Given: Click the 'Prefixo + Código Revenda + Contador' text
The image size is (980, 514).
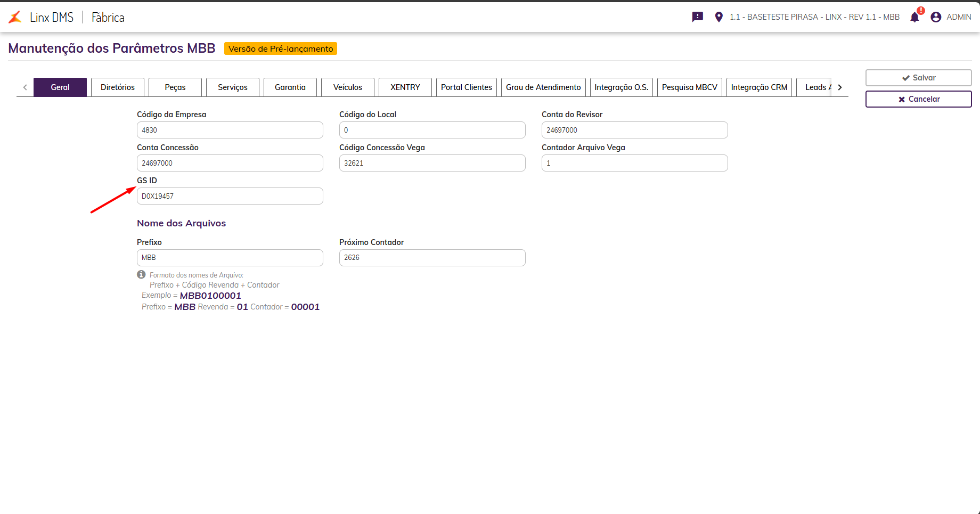Looking at the screenshot, I should point(214,285).
